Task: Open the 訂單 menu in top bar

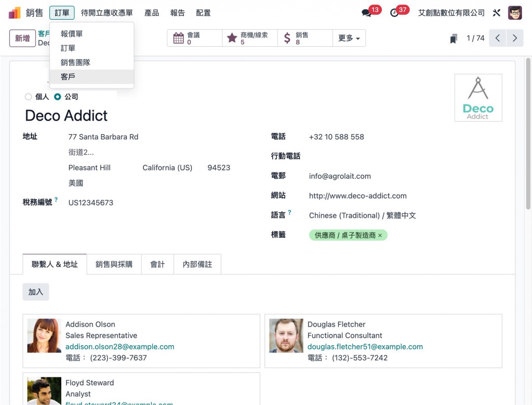Action: pos(62,13)
